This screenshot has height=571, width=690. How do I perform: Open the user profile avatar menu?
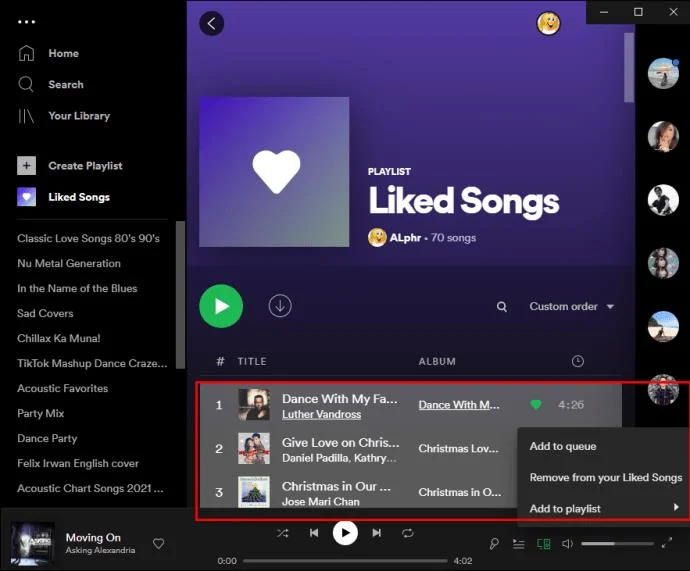(548, 23)
